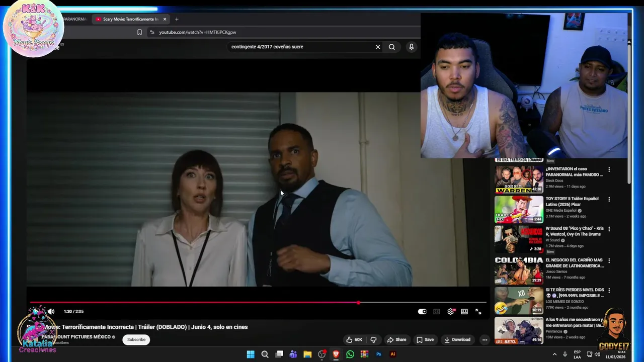This screenshot has width=644, height=362.
Task: Open the player settings gear
Action: 450,312
